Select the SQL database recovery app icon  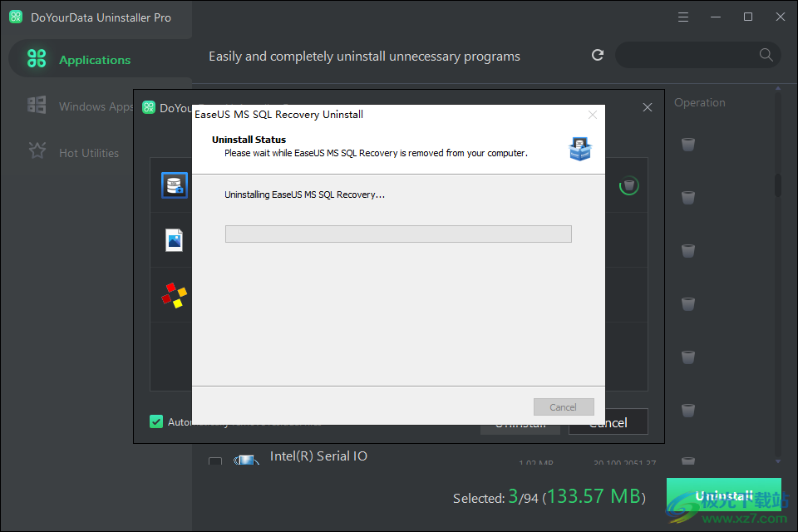tap(175, 185)
